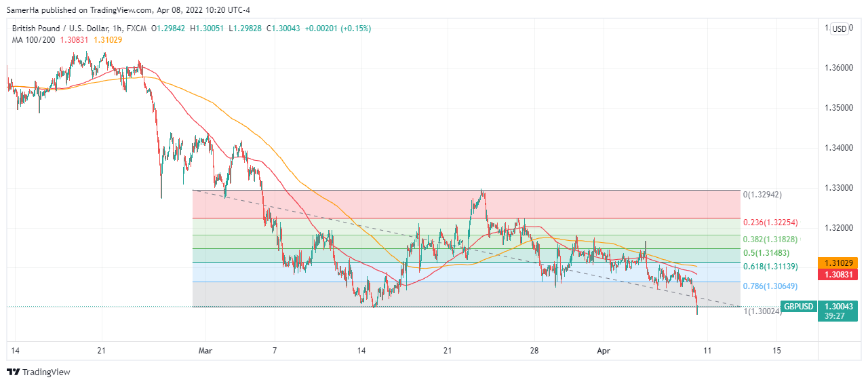Select the 0.5 (1.31483) Fibonacci label

(x=770, y=253)
